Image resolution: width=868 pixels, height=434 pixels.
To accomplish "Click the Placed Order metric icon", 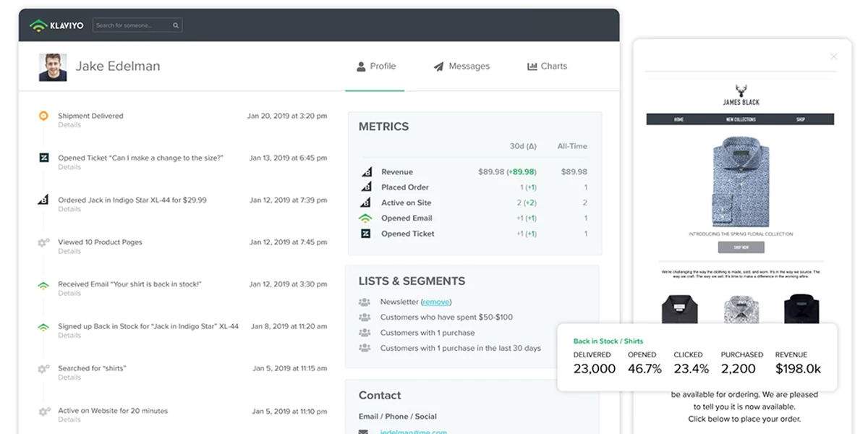I will [x=366, y=187].
